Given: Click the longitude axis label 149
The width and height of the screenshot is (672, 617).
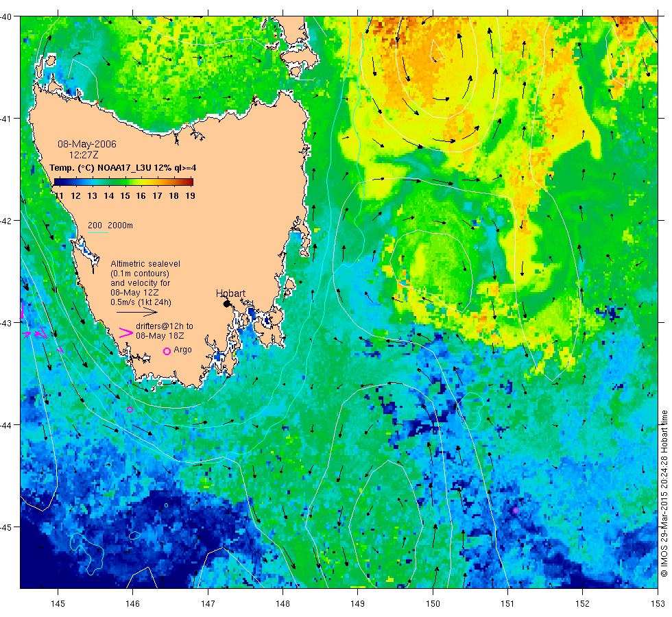Looking at the screenshot, I should pyautogui.click(x=357, y=604).
